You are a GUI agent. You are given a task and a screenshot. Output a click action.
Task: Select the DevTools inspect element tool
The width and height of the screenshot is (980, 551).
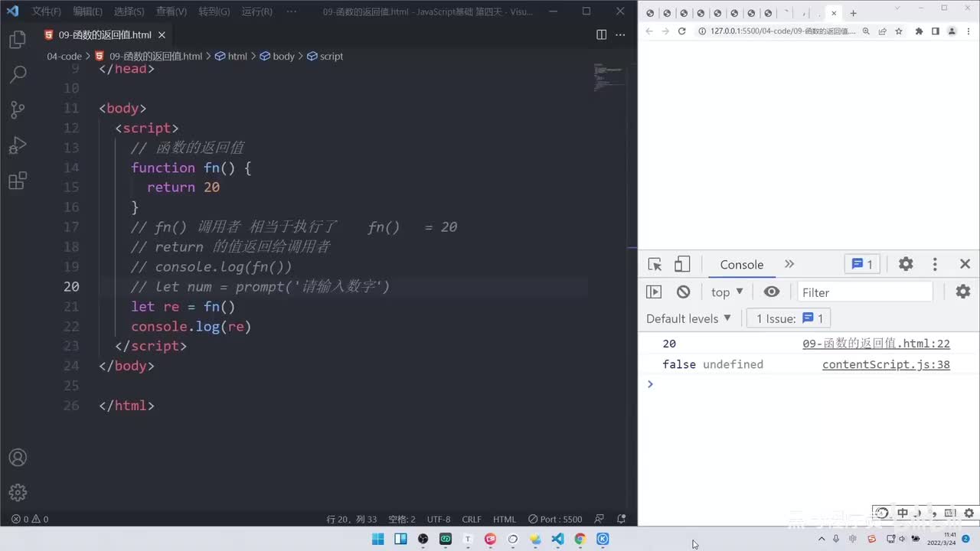[x=655, y=264]
